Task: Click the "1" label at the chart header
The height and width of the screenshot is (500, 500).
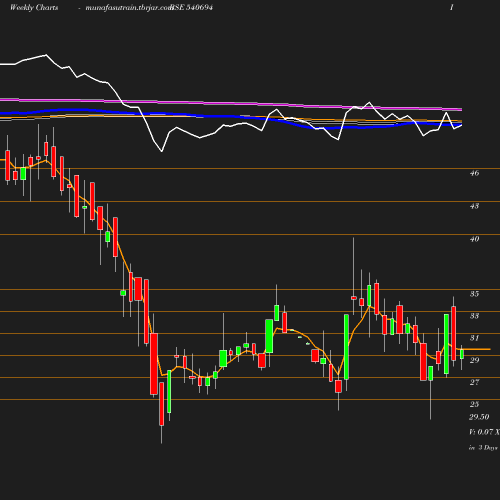Action: coord(452,7)
